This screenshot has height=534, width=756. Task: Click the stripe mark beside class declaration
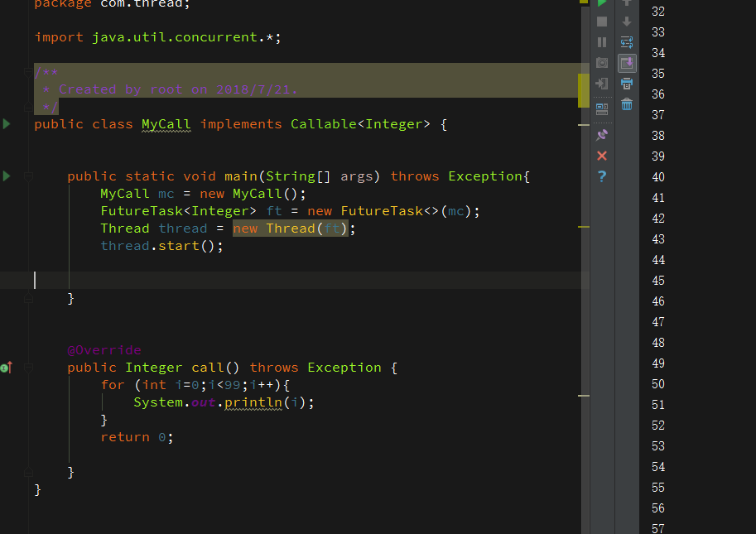[584, 125]
